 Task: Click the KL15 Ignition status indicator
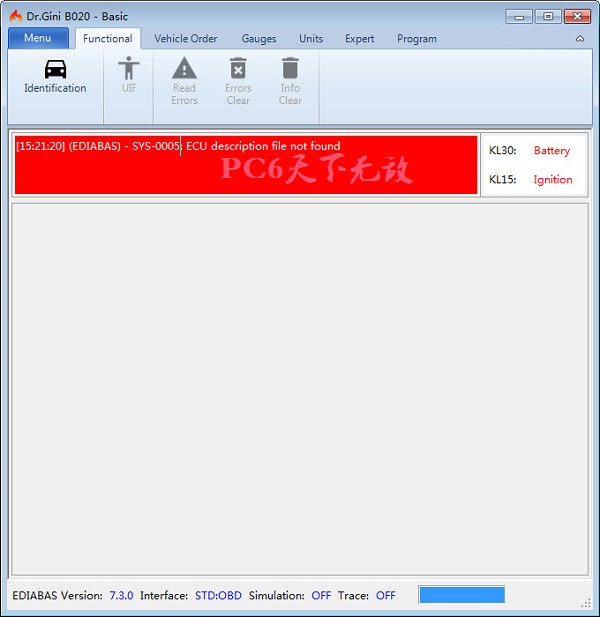point(552,180)
